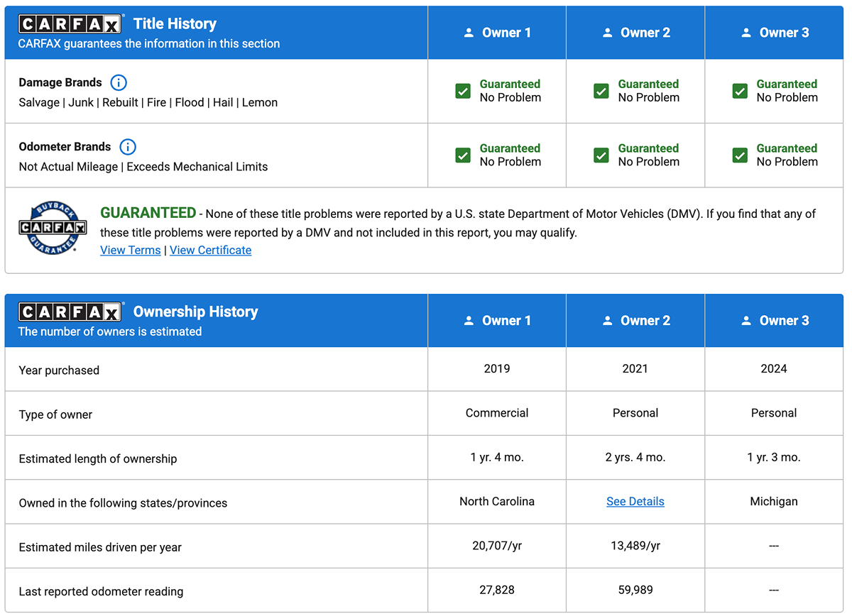Click Estimated length of ownership row label
Image resolution: width=852 pixels, height=616 pixels.
[x=98, y=458]
